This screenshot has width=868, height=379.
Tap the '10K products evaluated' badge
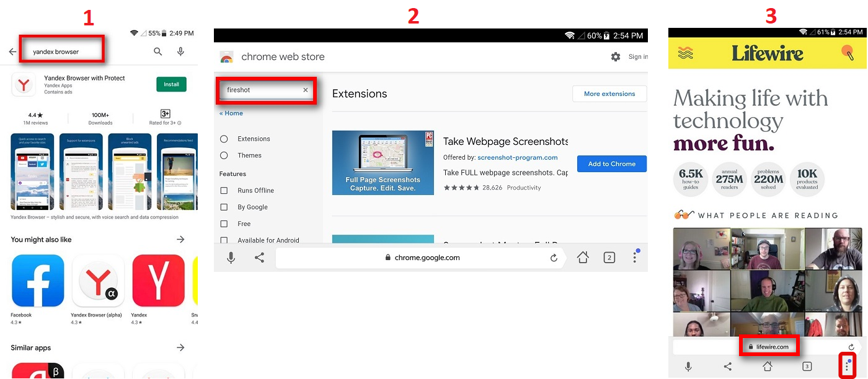pyautogui.click(x=807, y=180)
